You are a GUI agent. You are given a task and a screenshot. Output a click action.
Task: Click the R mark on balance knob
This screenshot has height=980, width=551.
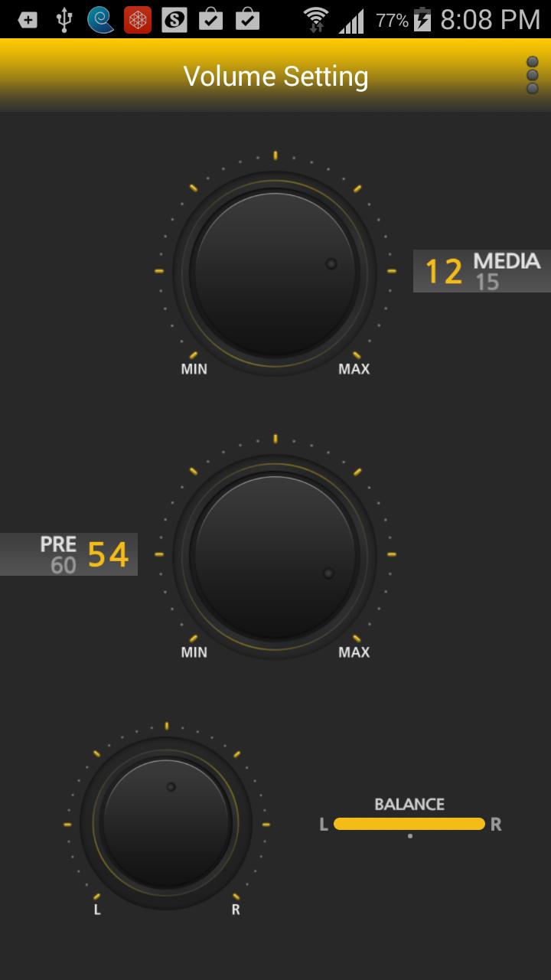(236, 910)
